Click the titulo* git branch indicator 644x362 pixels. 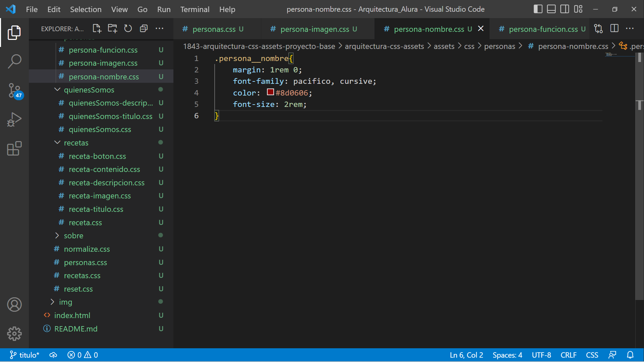[x=24, y=355]
